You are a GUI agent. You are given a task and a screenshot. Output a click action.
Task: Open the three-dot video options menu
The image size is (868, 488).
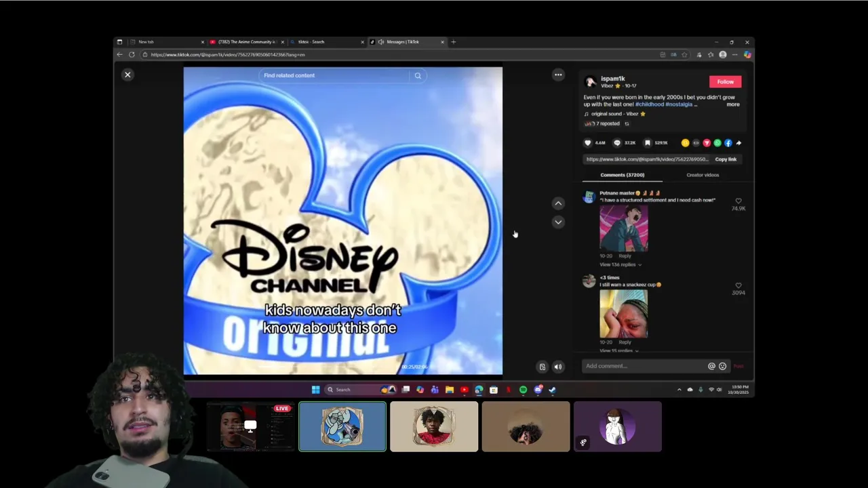coord(558,75)
